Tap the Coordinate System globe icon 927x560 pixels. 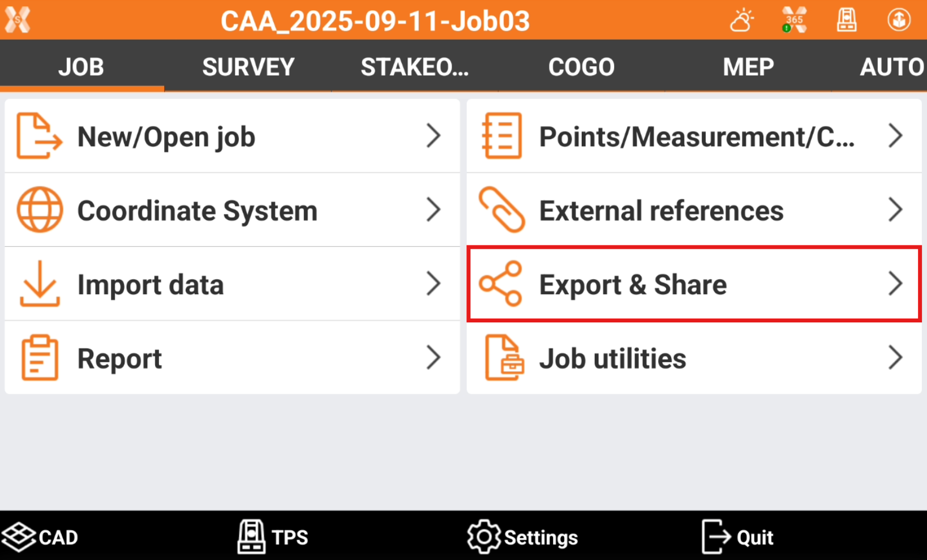click(x=40, y=210)
